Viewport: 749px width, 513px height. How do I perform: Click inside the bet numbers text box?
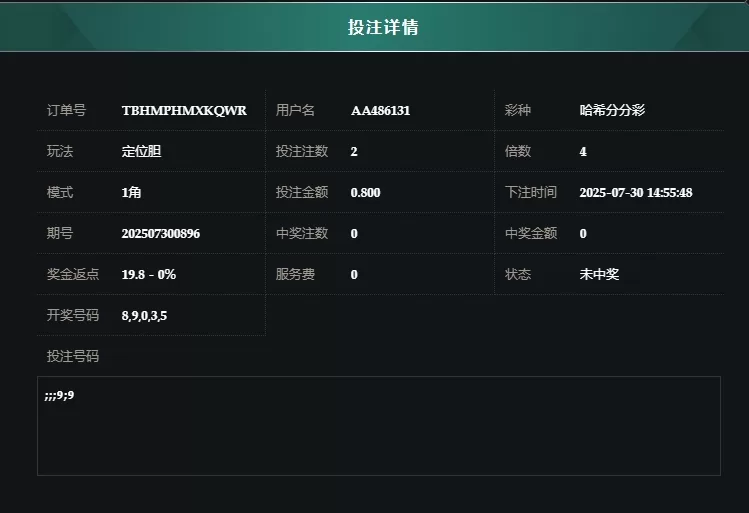tap(379, 426)
